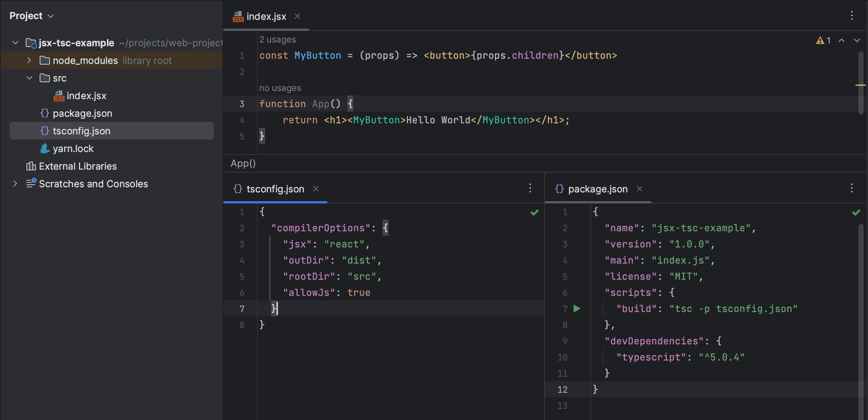Viewport: 868px width, 420px height.
Task: Click the JSX file icon in editor tab
Action: [238, 15]
